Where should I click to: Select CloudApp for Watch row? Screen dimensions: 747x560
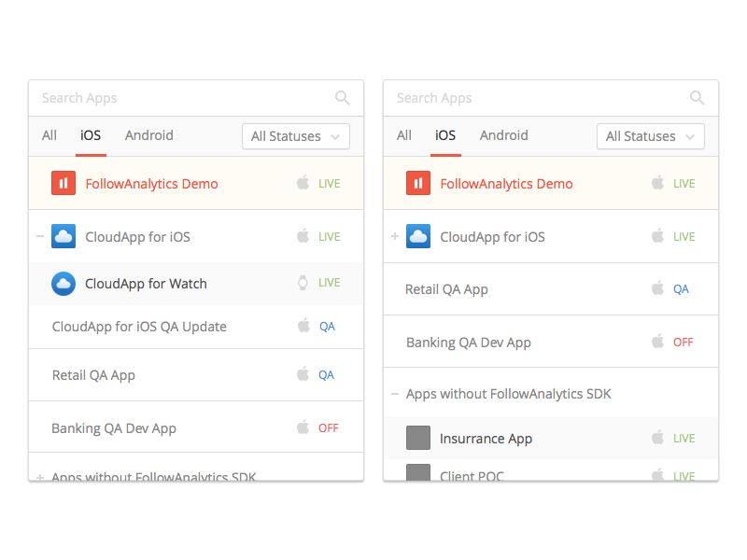196,284
